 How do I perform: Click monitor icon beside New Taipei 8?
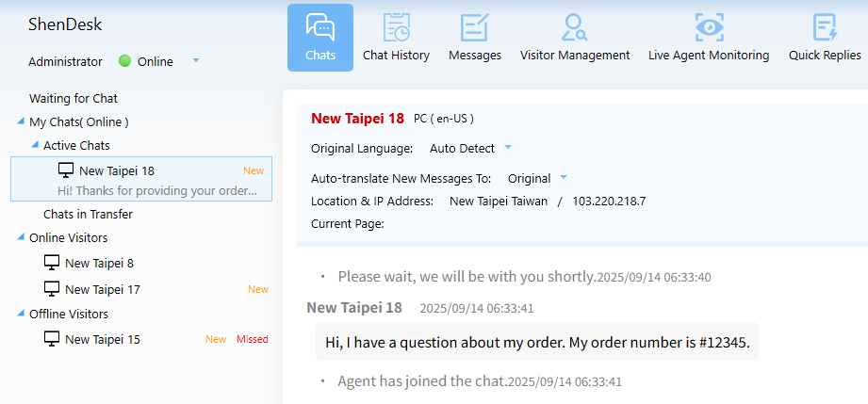click(52, 264)
